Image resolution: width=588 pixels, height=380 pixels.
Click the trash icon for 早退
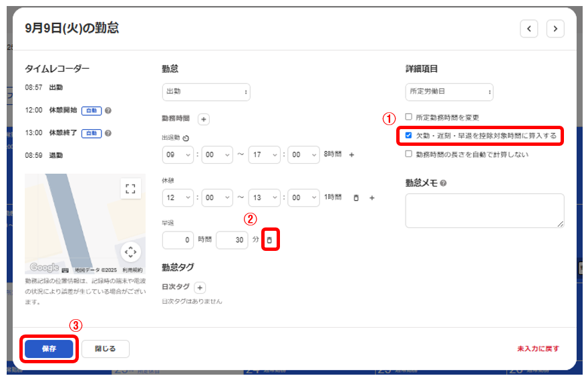[x=269, y=240]
